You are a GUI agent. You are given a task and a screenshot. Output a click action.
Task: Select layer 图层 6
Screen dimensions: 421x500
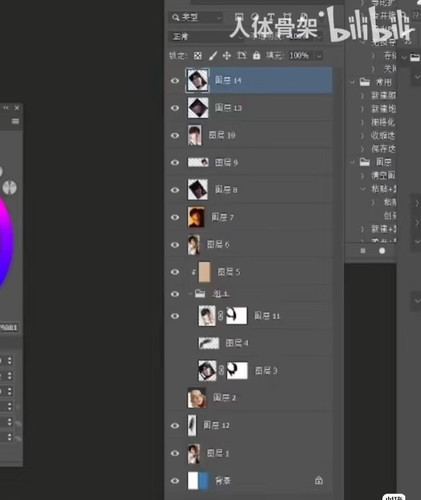tap(249, 245)
